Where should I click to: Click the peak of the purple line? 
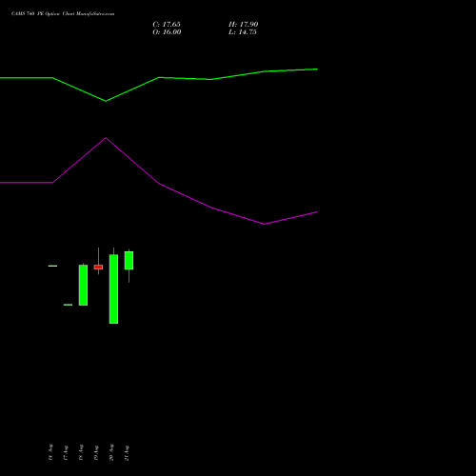click(x=106, y=138)
